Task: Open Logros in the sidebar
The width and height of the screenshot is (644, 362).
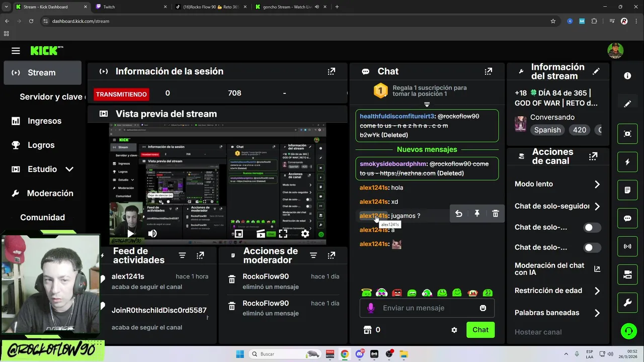Action: (42, 145)
